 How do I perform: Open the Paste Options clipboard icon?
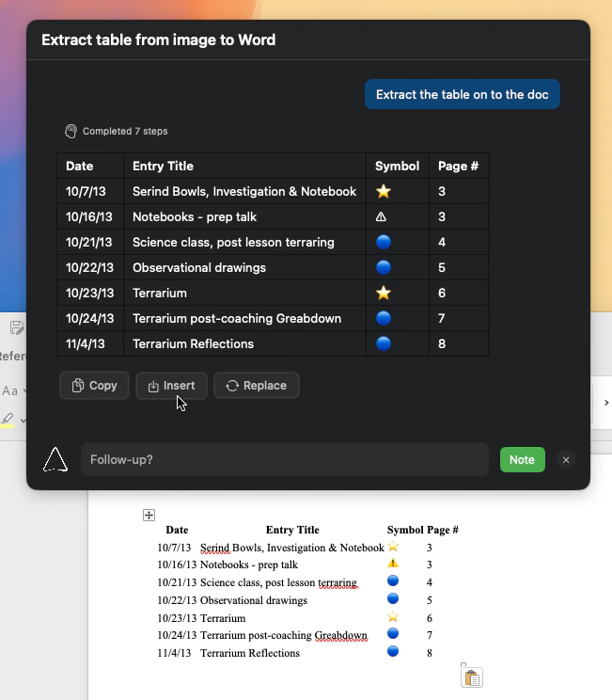click(x=472, y=677)
